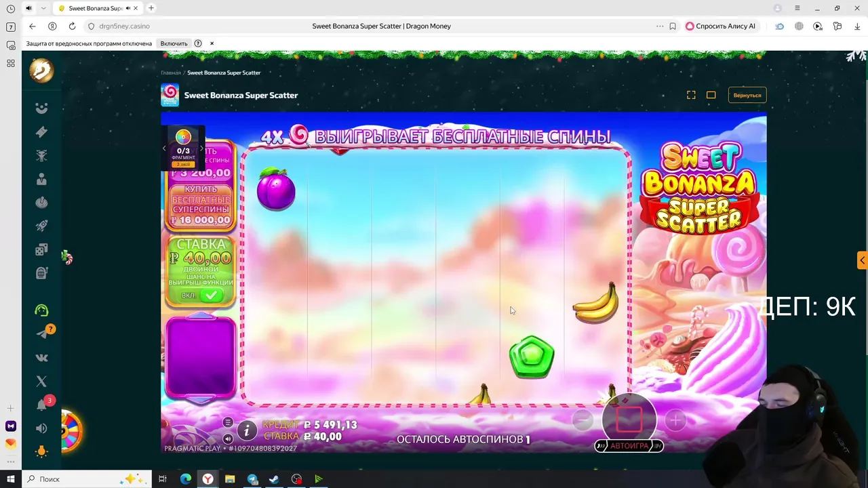Open a new browser tab
868x488 pixels.
(x=151, y=8)
